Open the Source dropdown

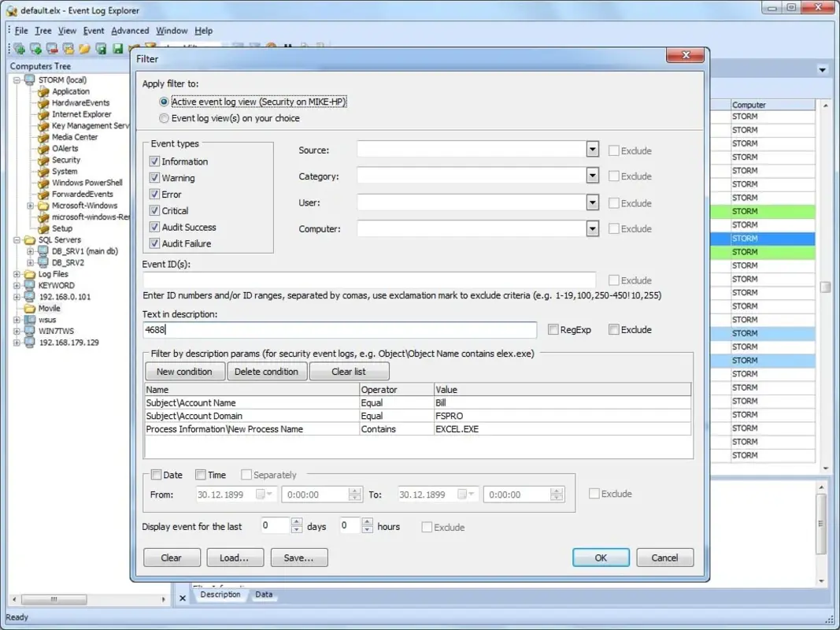592,150
